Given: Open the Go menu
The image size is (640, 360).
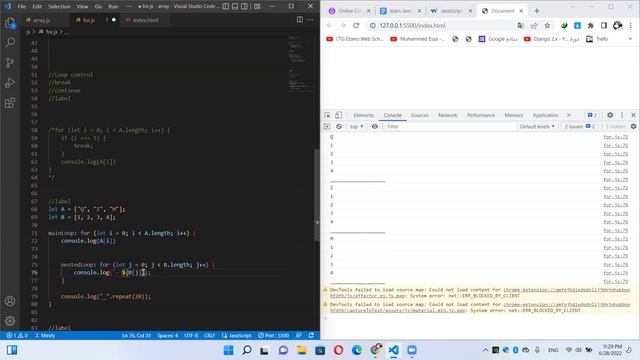Looking at the screenshot, I should coord(98,7).
